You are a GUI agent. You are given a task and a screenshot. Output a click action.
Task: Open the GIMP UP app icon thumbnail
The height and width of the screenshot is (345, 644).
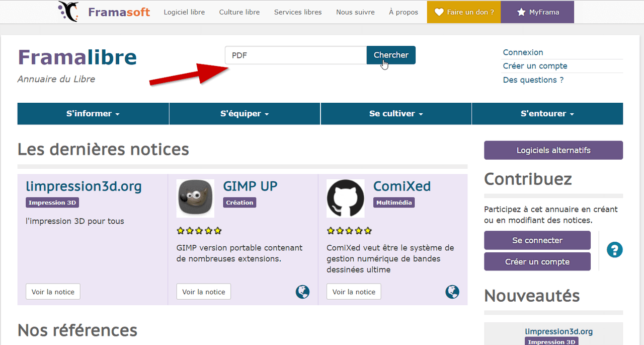(x=195, y=198)
